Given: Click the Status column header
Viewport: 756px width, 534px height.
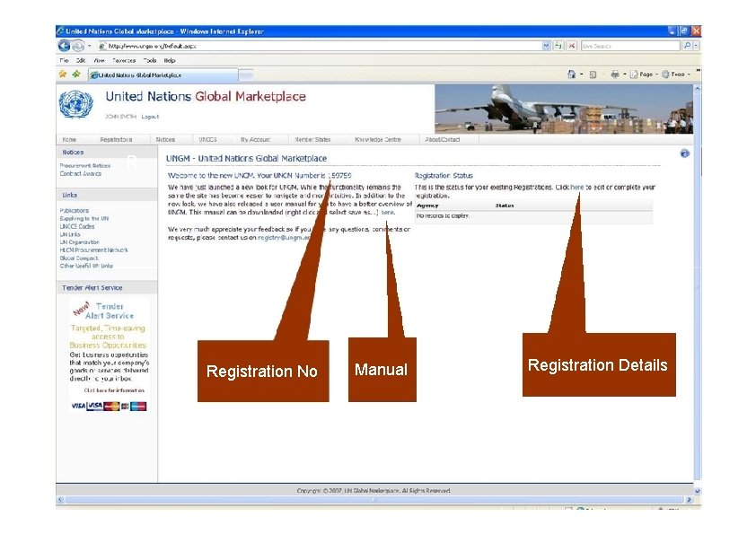Looking at the screenshot, I should click(505, 206).
